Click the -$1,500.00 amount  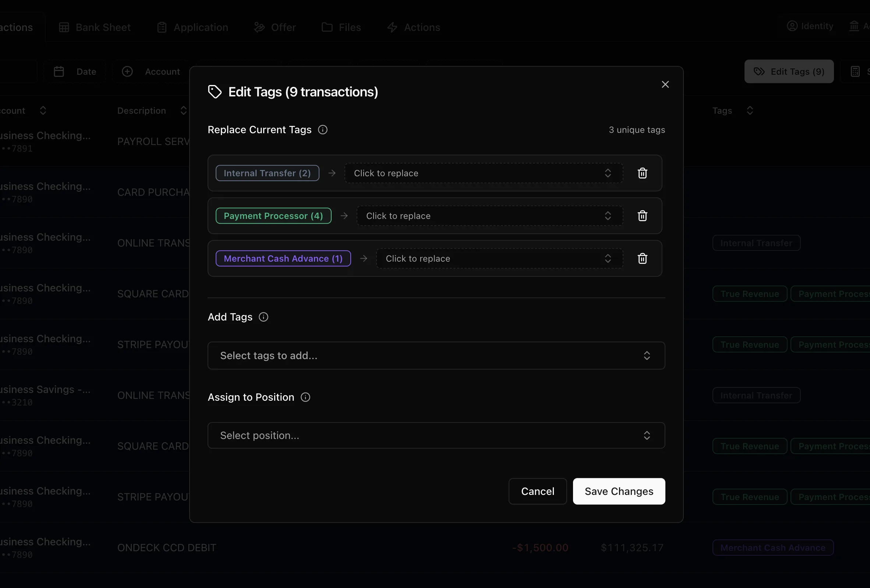540,548
